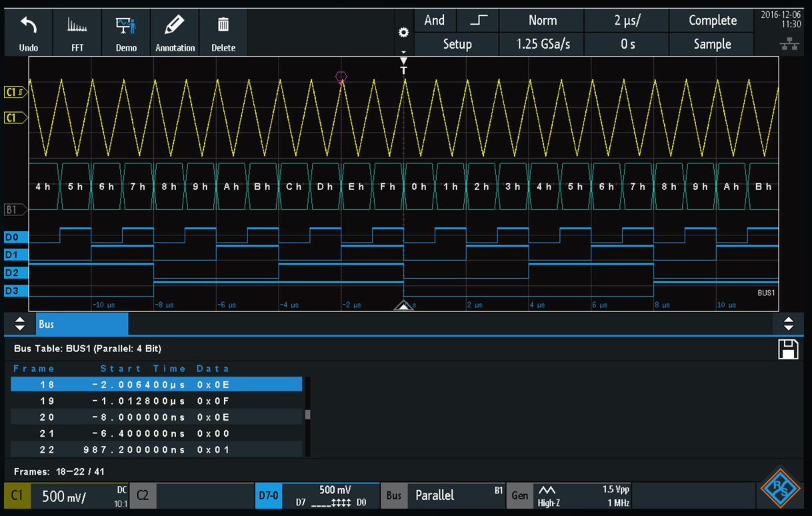This screenshot has width=812, height=516.
Task: Select the Bus tab
Action: click(81, 324)
